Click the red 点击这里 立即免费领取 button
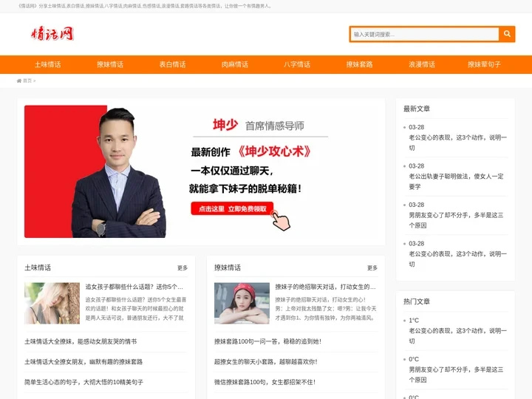 (233, 208)
